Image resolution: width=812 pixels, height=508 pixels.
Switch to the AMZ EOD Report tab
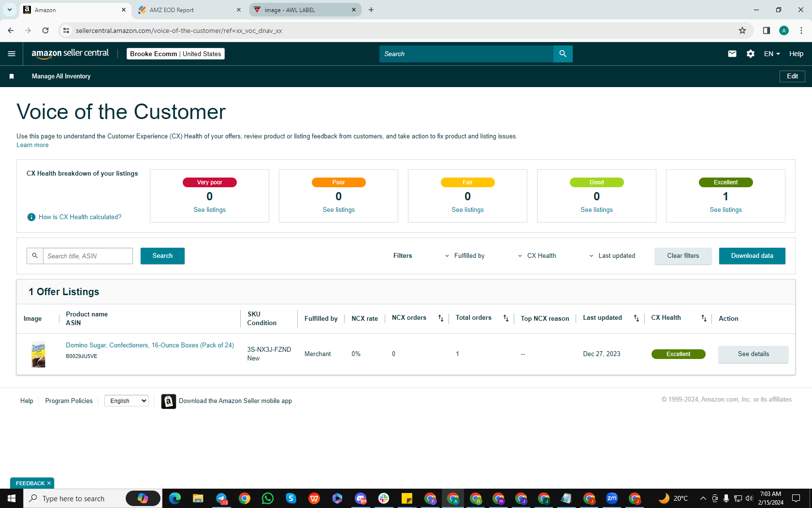coord(188,10)
